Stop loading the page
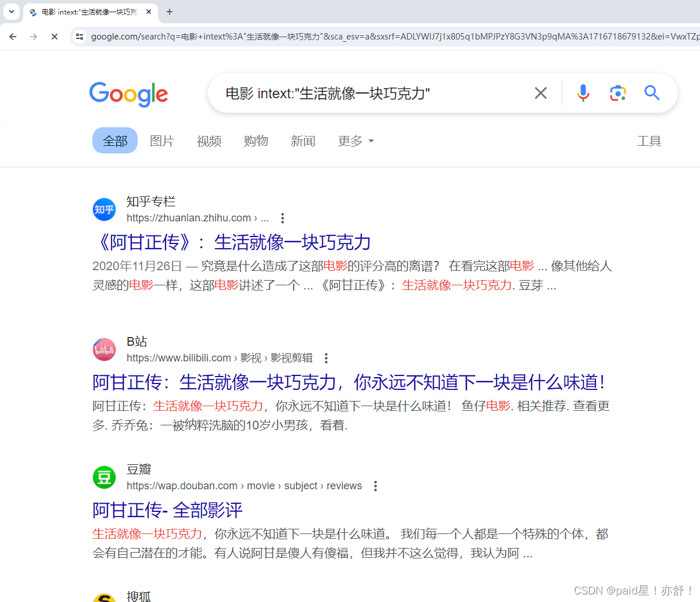Image resolution: width=700 pixels, height=602 pixels. [x=55, y=37]
